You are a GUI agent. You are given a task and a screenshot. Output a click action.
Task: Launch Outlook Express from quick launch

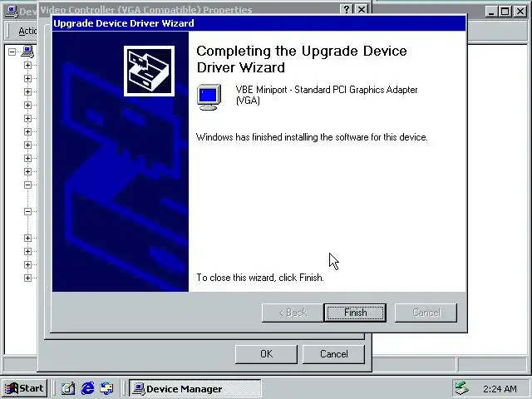(x=107, y=388)
